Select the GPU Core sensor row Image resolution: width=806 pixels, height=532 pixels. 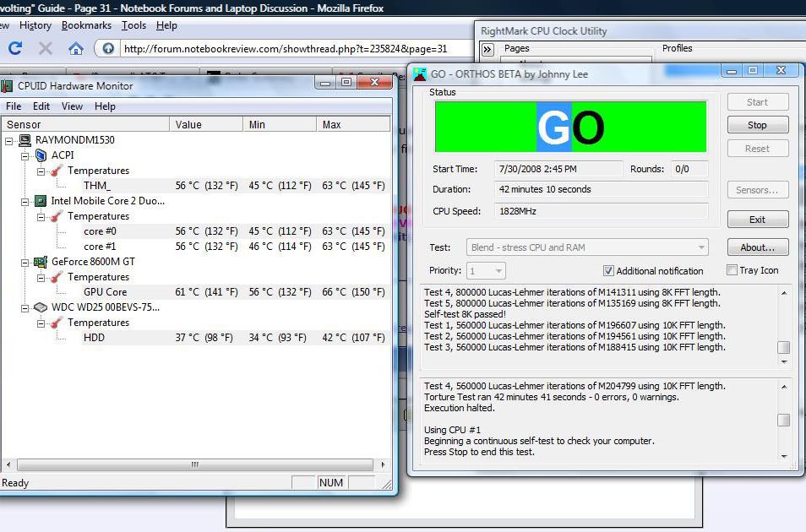point(235,292)
